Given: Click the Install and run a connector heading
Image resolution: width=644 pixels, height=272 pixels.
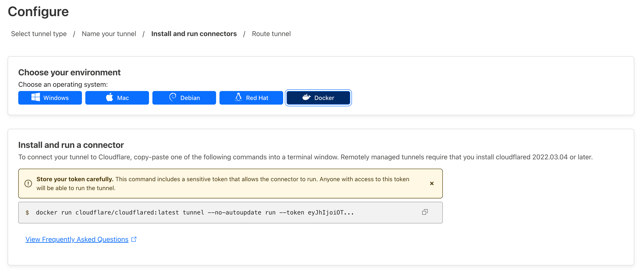Looking at the screenshot, I should (x=71, y=145).
